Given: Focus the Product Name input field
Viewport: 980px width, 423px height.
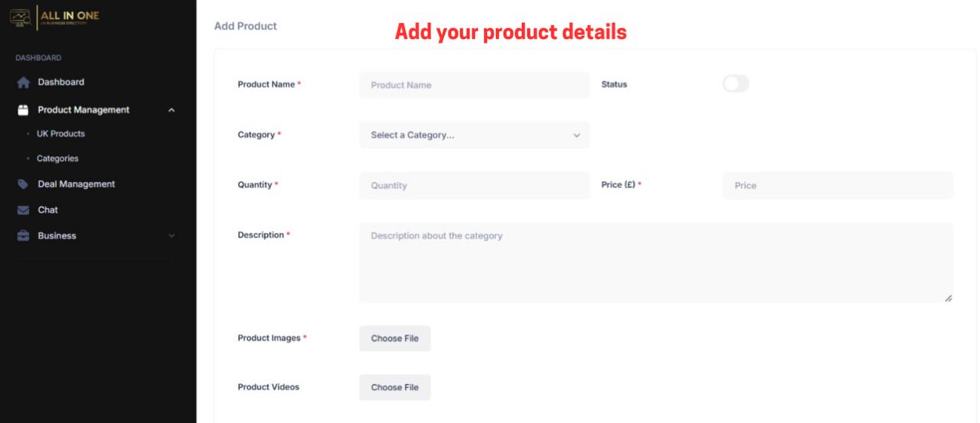Looking at the screenshot, I should [x=475, y=85].
